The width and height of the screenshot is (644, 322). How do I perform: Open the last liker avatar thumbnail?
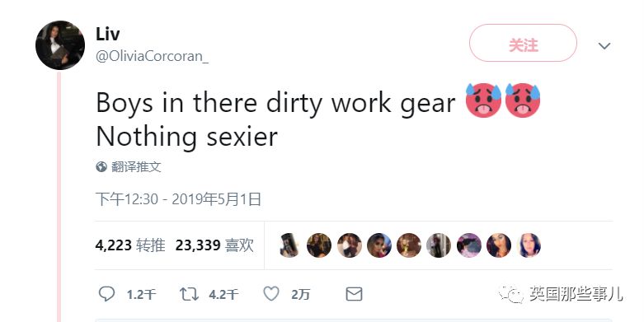[529, 245]
